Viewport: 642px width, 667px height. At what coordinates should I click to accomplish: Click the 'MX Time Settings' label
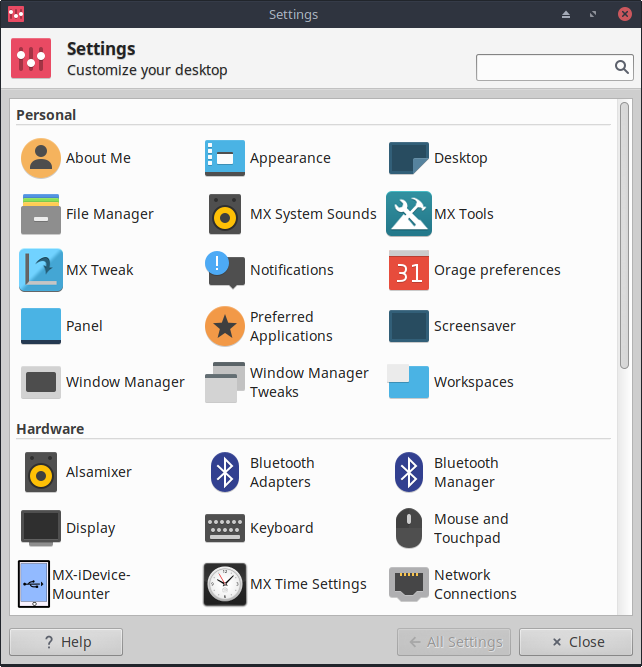pyautogui.click(x=308, y=584)
